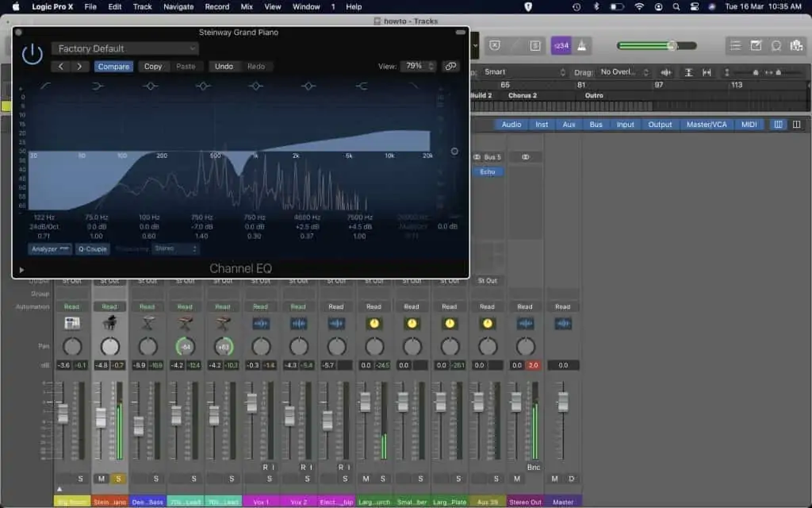
Task: Click the Chorus 2 arrangement marker
Action: coord(522,95)
